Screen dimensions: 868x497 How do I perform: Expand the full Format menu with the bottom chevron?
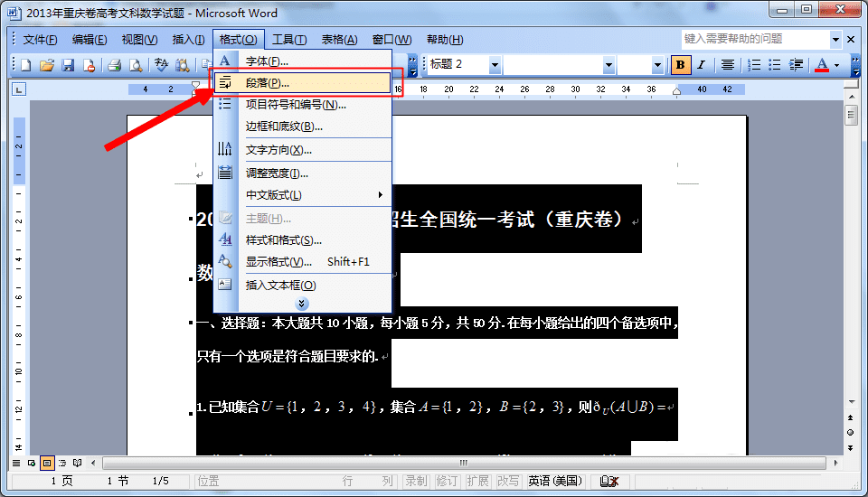[302, 304]
